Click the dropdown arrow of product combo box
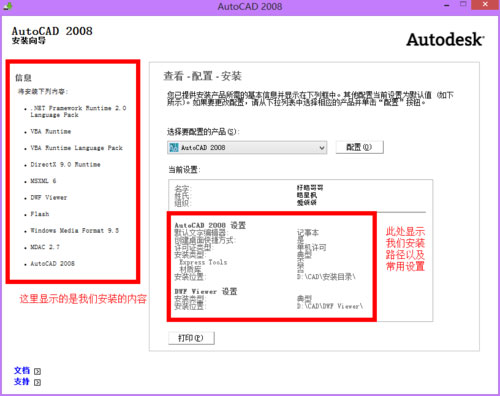Screen dimensions: 500x396 click(x=322, y=147)
